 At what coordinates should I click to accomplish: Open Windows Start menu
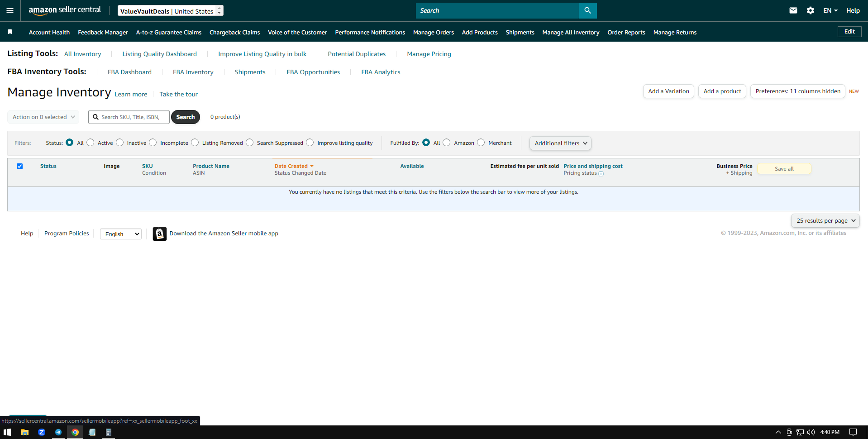tap(7, 432)
